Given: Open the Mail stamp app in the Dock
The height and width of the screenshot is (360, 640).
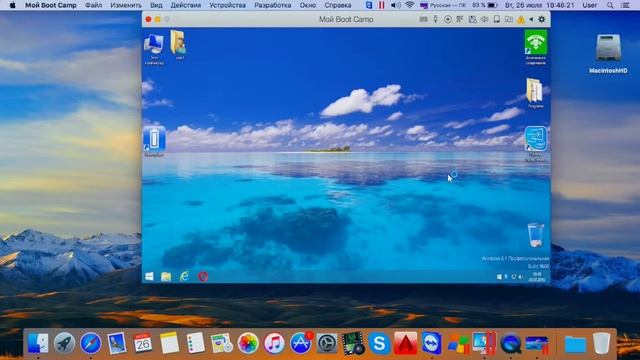Looking at the screenshot, I should [x=117, y=343].
